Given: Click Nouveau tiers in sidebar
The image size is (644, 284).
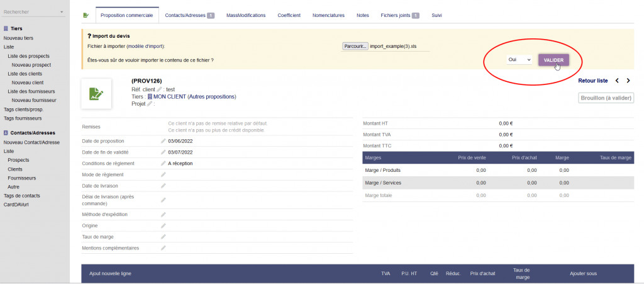Looking at the screenshot, I should 18,38.
